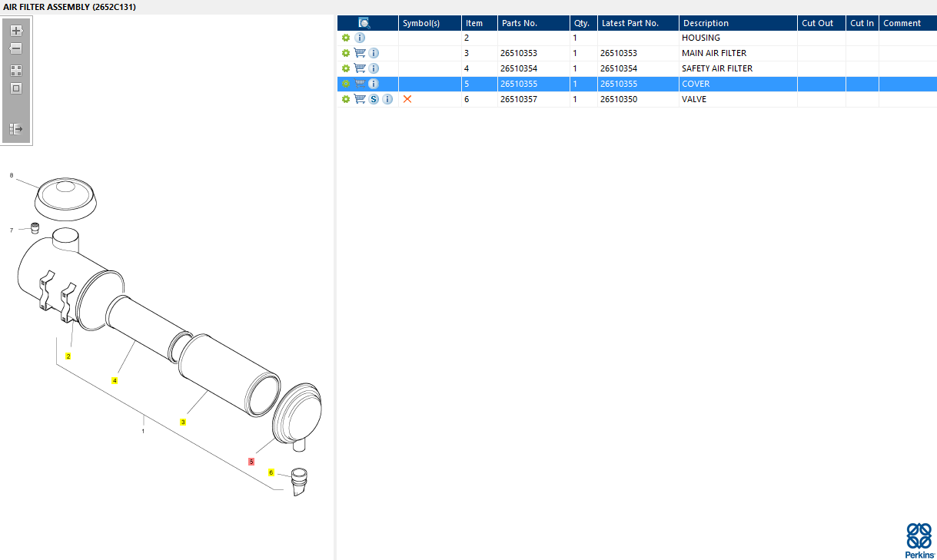Click callout 1 label on the diagram
The width and height of the screenshot is (937, 560).
click(x=143, y=431)
